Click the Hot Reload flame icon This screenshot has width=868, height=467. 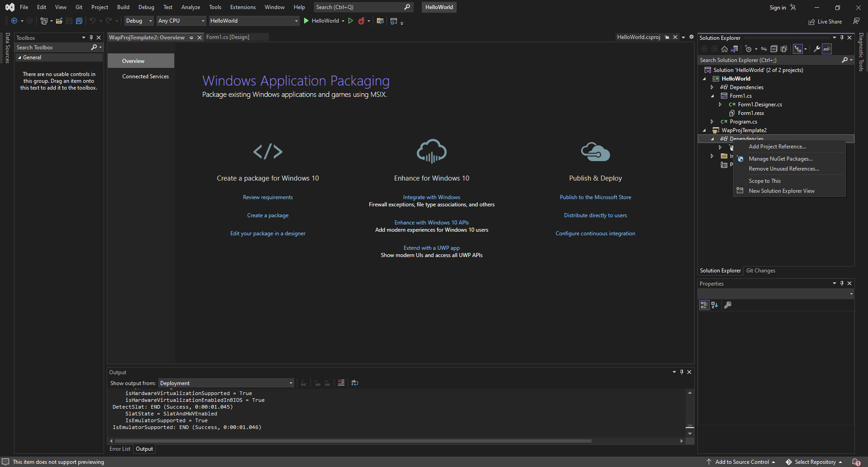click(362, 21)
